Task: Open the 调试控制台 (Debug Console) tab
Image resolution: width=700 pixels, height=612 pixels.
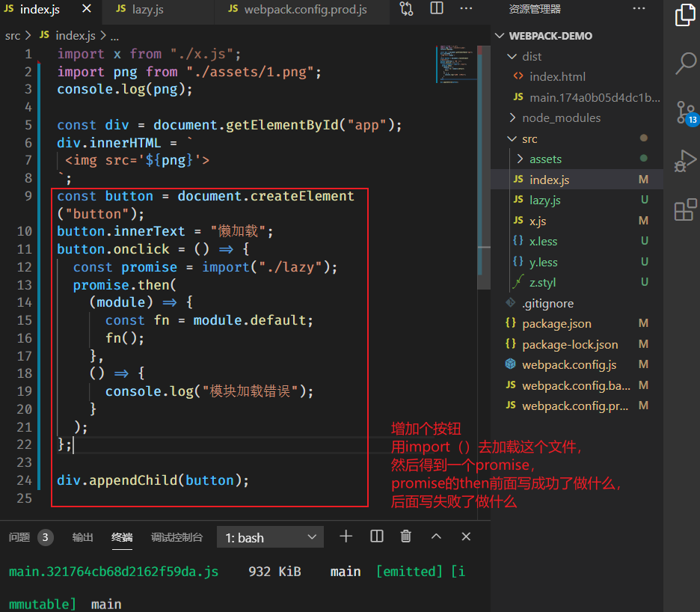Action: (176, 537)
